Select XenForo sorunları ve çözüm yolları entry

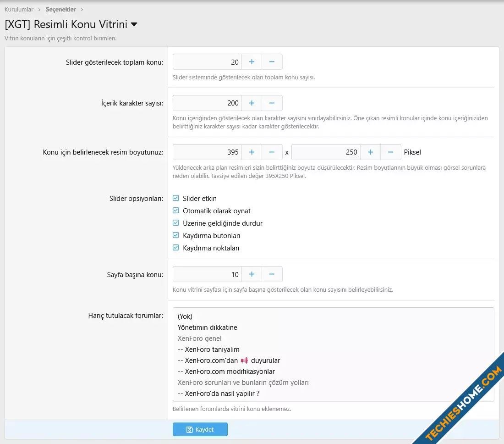[333, 382]
